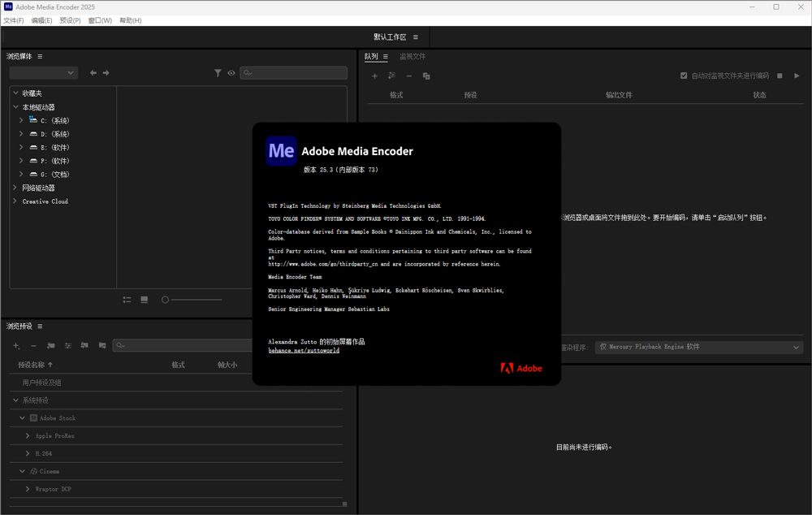Screen dimensions: 812x515
Task: Remove selected item from queue
Action: pyautogui.click(x=411, y=76)
